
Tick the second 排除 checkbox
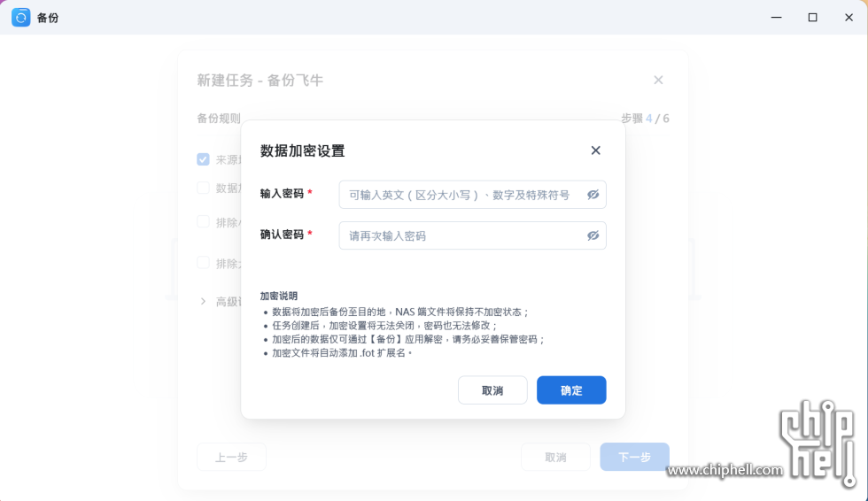pyautogui.click(x=203, y=263)
